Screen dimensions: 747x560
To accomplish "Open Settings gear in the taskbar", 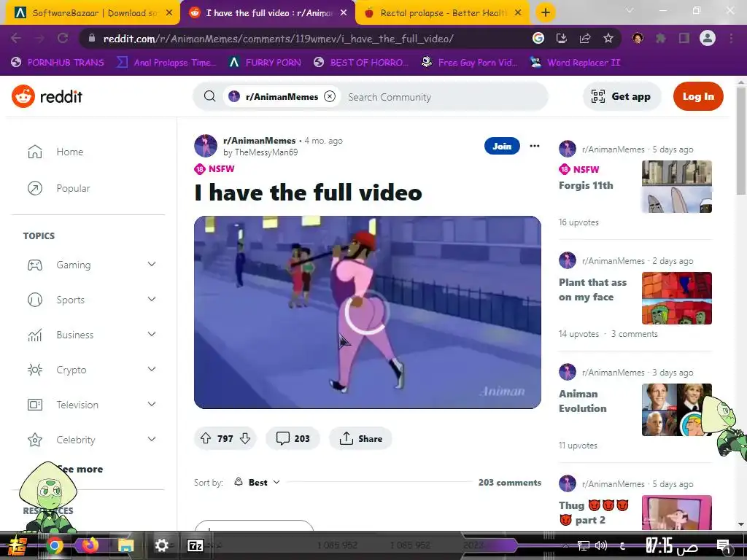I will (161, 545).
